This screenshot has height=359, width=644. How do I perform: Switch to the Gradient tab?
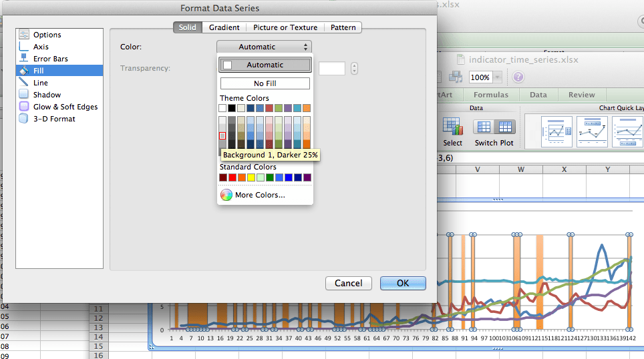224,27
